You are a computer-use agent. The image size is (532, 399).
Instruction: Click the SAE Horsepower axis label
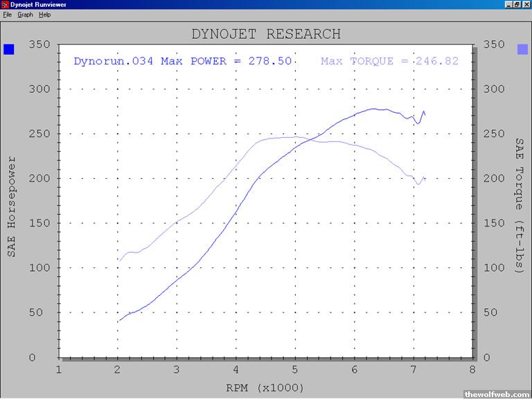pyautogui.click(x=12, y=206)
